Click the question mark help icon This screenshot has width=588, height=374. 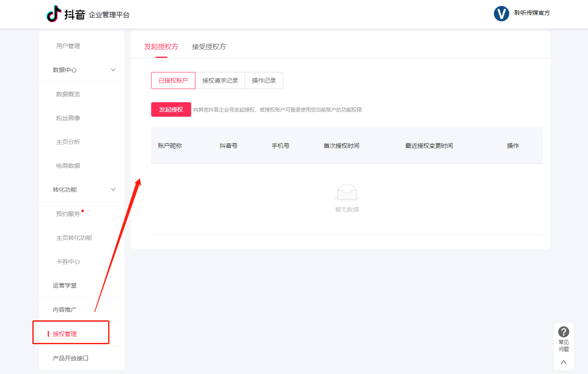pyautogui.click(x=564, y=332)
